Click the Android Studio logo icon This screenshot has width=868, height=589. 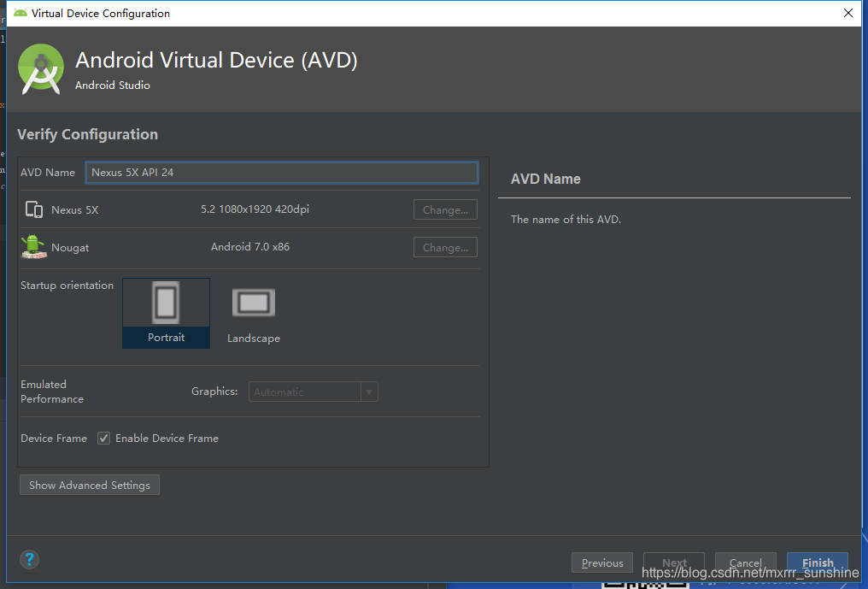(40, 69)
